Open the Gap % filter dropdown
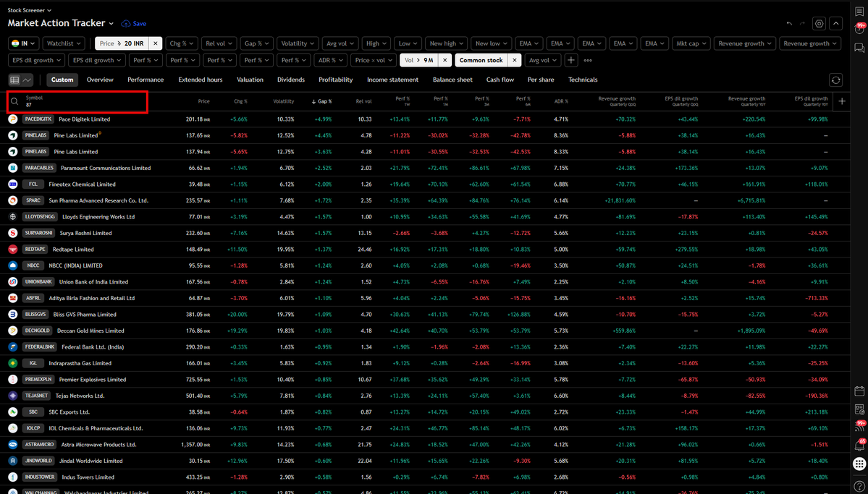 point(257,43)
